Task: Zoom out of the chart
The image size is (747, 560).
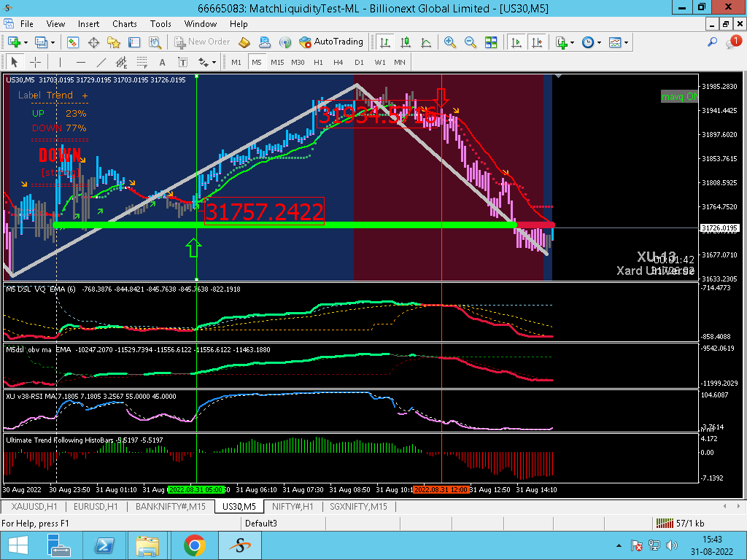Action: coord(471,42)
